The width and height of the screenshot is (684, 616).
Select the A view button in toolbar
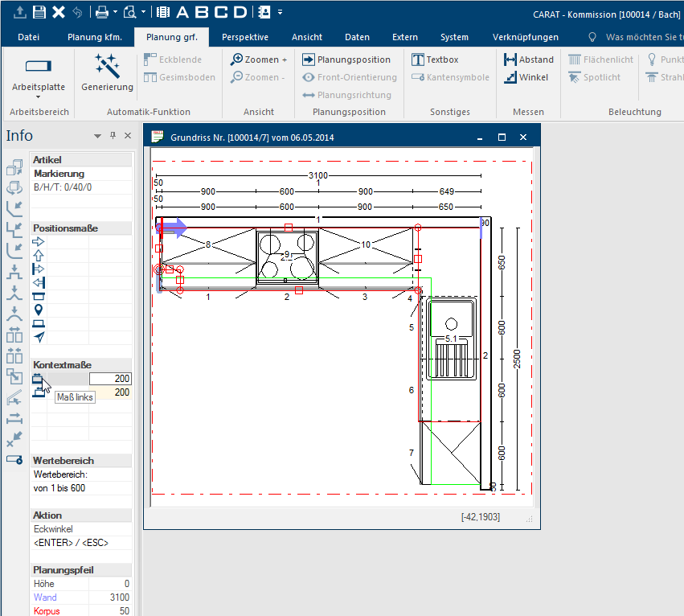183,12
